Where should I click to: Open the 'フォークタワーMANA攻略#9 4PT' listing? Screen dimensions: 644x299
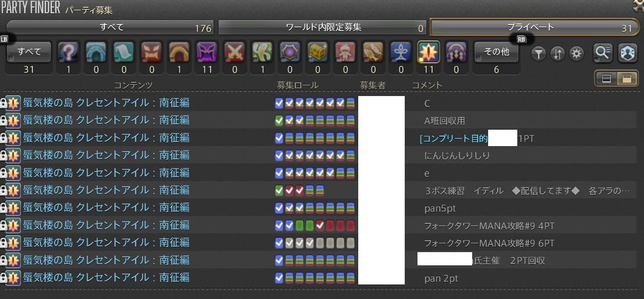319,225
